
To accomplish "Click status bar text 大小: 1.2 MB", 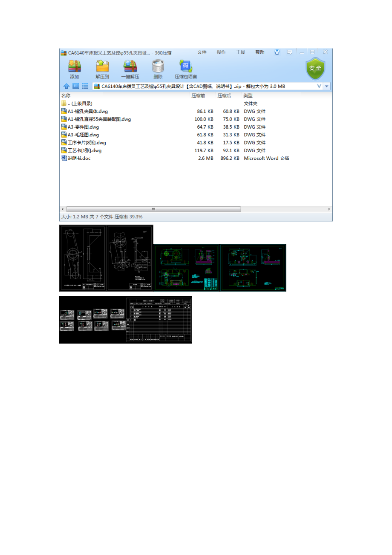I will (75, 217).
